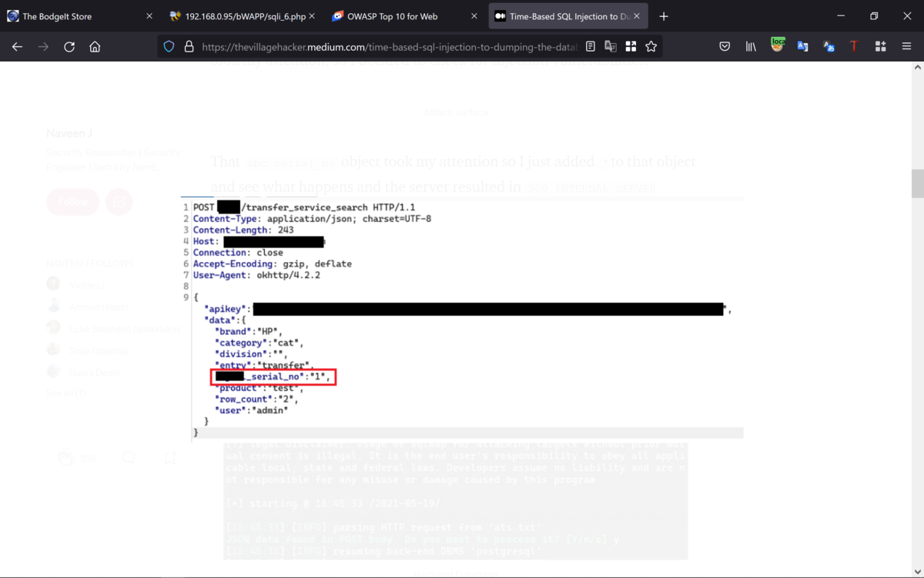Bookmark this page with the star
The width and height of the screenshot is (924, 578).
(x=651, y=47)
